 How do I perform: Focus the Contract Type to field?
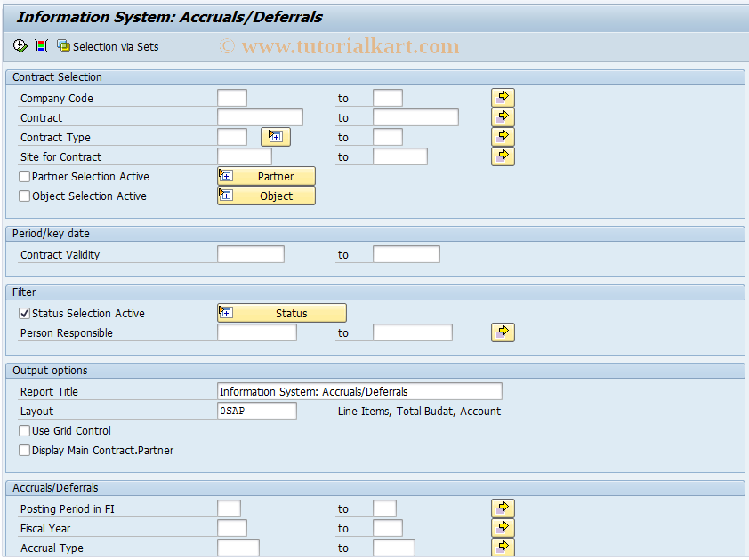(x=388, y=137)
